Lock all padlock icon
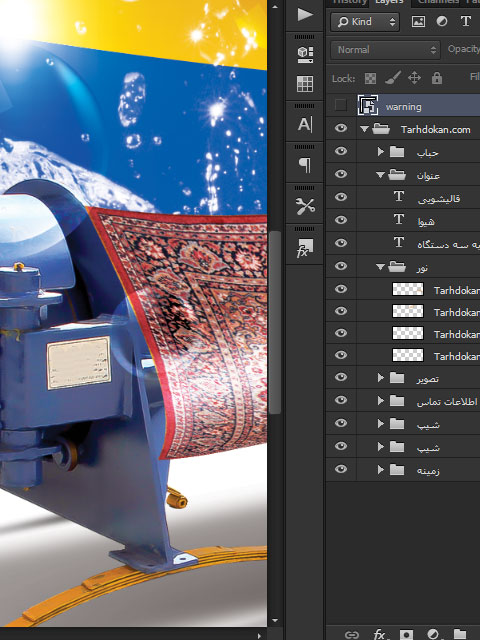Viewport: 480px width, 640px height. click(x=437, y=78)
